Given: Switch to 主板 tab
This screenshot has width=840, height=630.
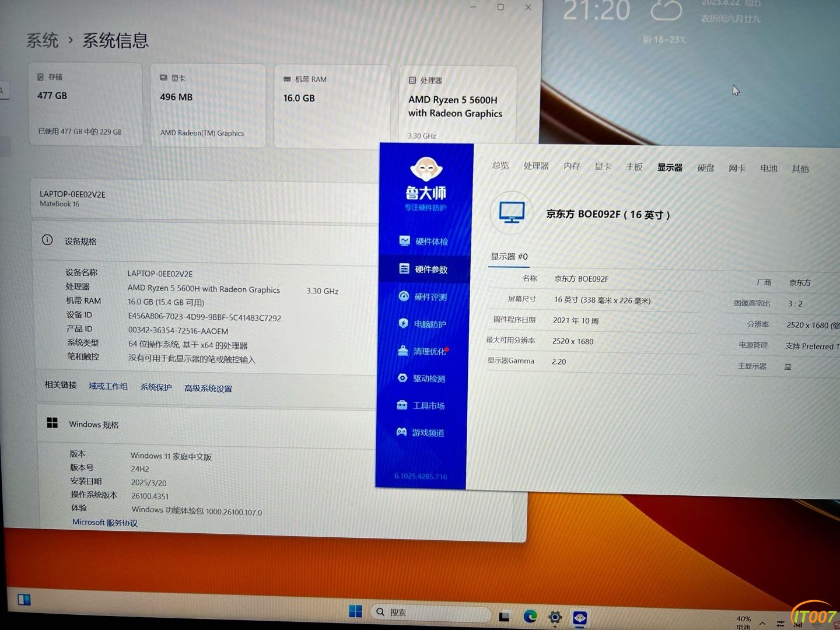Looking at the screenshot, I should point(633,167).
